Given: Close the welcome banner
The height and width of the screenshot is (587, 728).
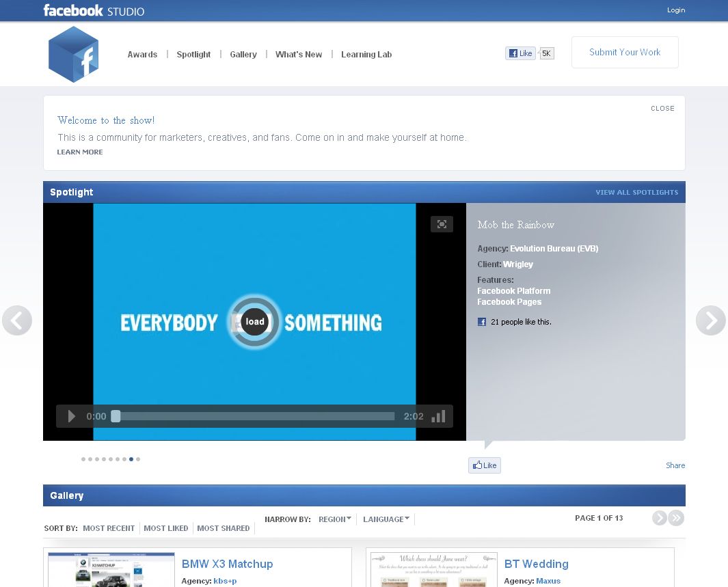Looking at the screenshot, I should [662, 108].
